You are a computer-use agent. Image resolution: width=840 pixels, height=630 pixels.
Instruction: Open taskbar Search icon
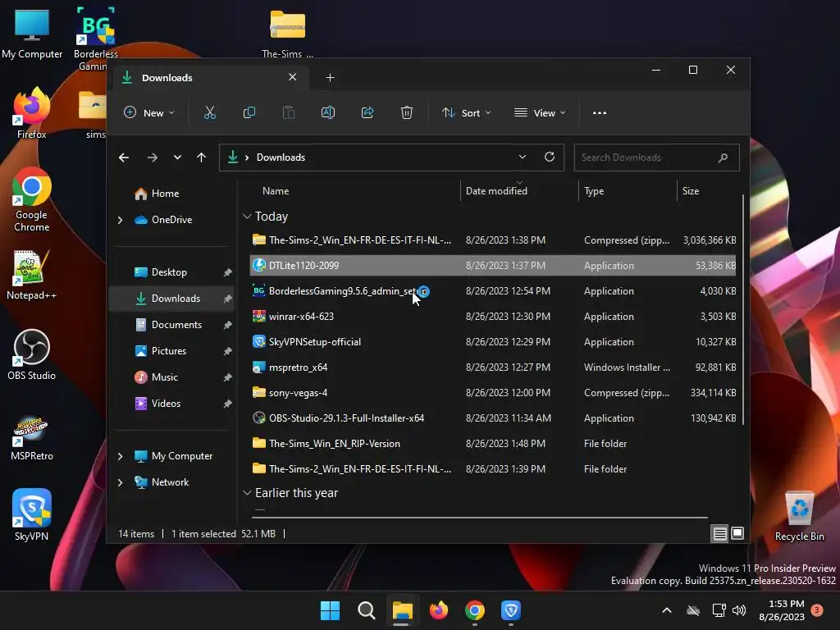coord(367,610)
